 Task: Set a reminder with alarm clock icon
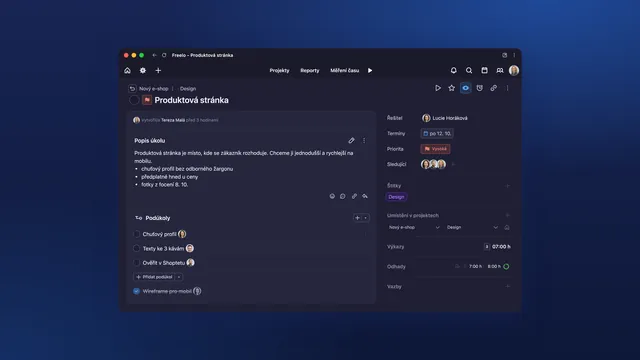(480, 88)
